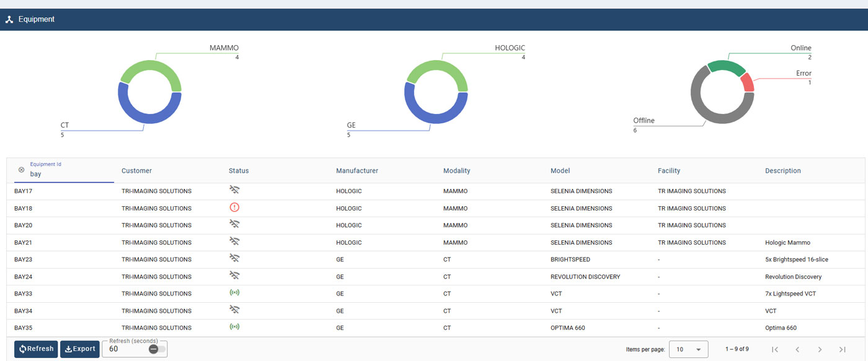This screenshot has width=868, height=361.
Task: Click the error status icon for BAY18
Action: point(234,207)
